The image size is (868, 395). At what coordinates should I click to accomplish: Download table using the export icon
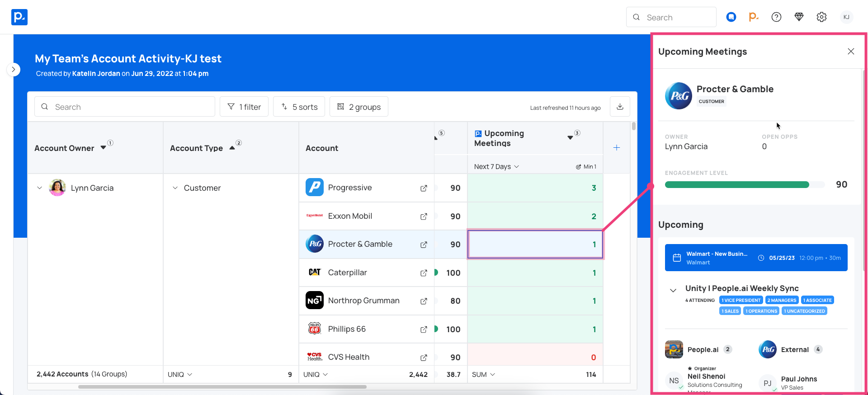(x=620, y=107)
